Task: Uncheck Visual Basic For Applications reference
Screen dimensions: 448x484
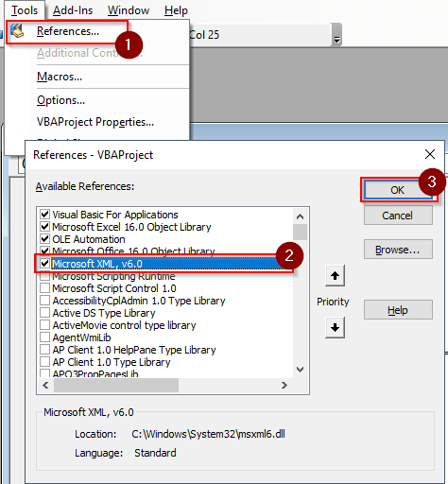Action: pos(44,215)
